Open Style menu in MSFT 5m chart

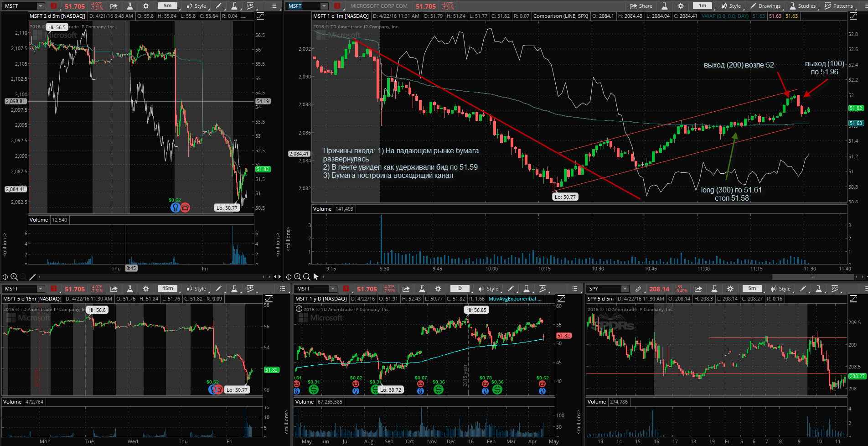click(x=196, y=6)
